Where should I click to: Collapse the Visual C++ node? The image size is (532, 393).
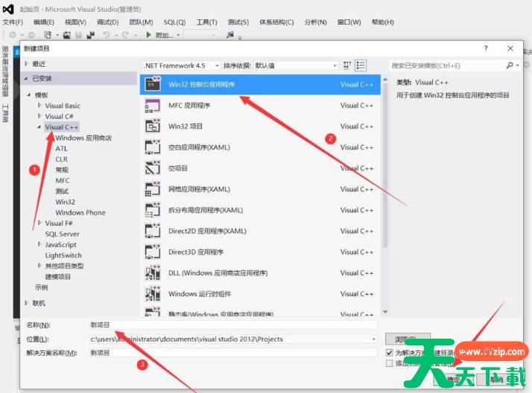(x=39, y=127)
